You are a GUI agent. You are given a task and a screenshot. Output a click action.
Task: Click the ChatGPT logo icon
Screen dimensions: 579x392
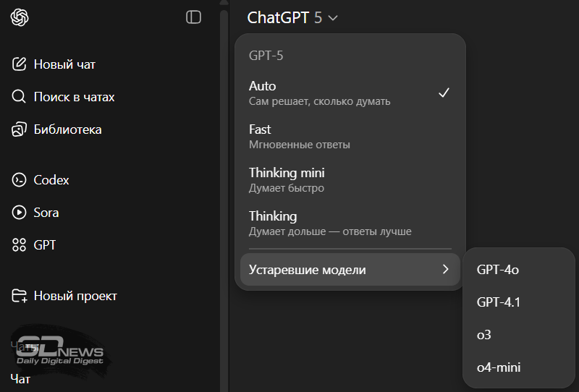click(20, 17)
